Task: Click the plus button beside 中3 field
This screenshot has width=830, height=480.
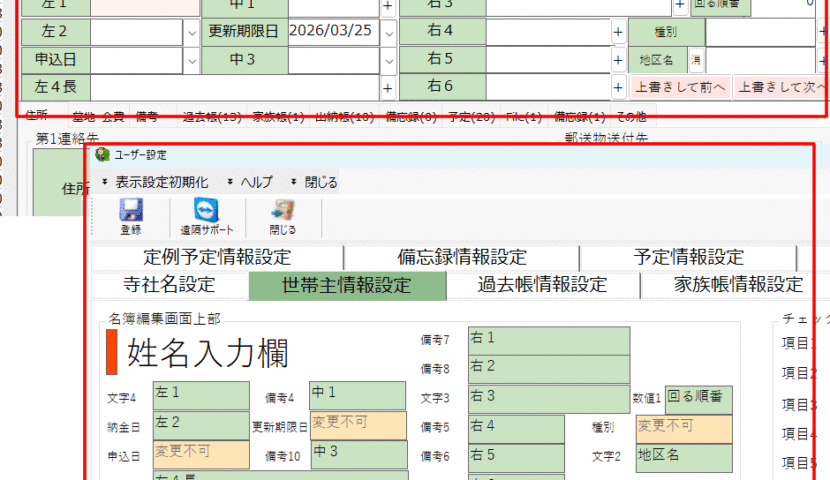Action: coord(387,59)
